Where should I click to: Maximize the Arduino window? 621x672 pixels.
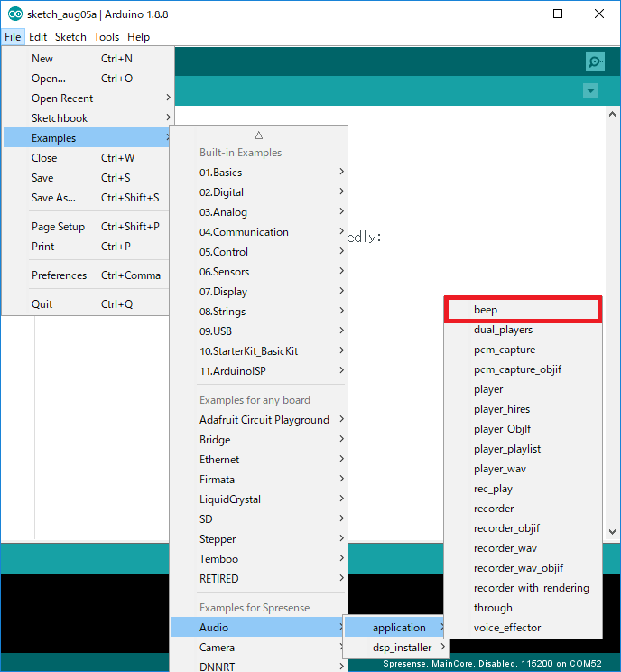coord(558,14)
